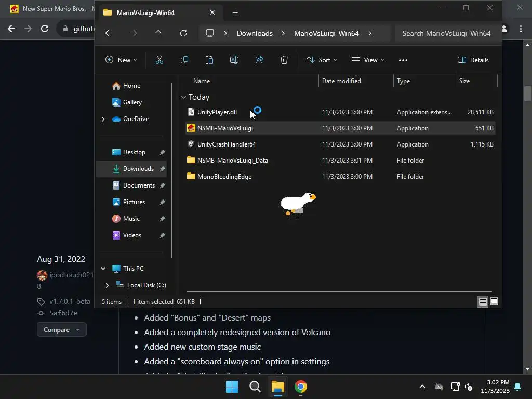
Task: Open the v1.7.0.1-beta tag link
Action: [70, 301]
